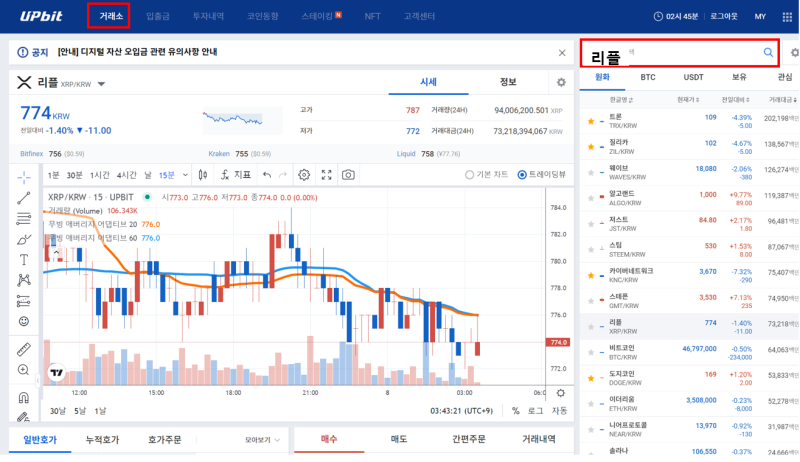
Task: Toggle favorite star for 카이버네트워크
Action: [591, 275]
